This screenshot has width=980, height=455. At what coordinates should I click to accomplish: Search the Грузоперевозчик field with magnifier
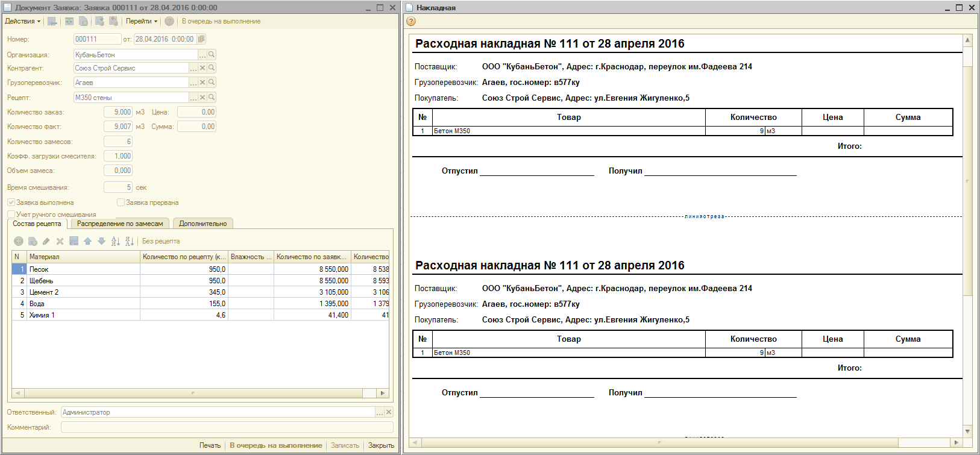point(212,83)
